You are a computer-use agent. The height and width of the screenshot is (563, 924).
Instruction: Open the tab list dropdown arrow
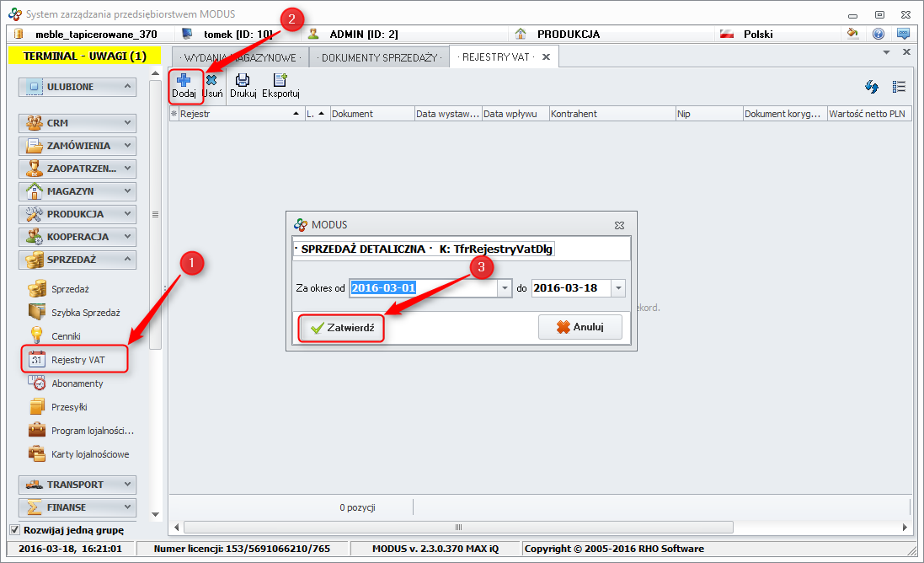tap(886, 52)
